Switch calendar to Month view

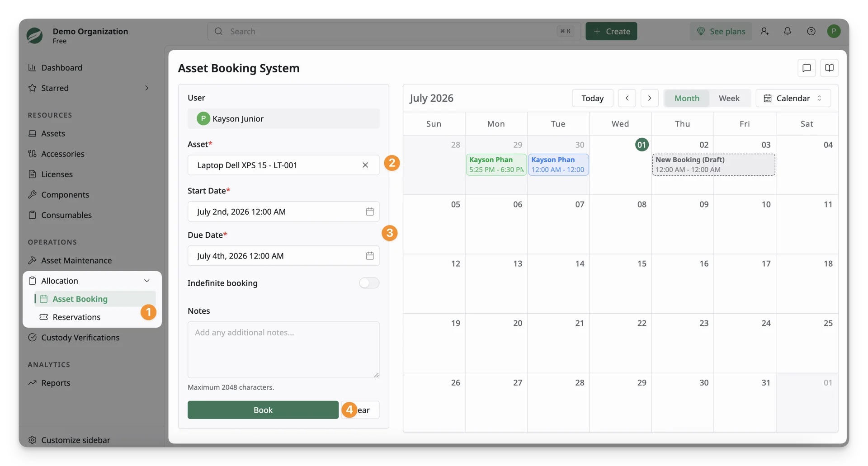coord(687,98)
